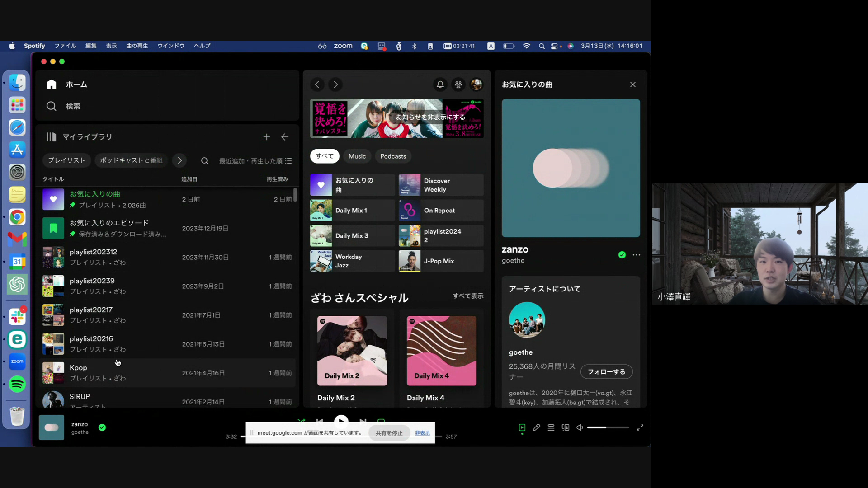Select the Podcasts filter tab
The image size is (868, 488).
(x=392, y=156)
